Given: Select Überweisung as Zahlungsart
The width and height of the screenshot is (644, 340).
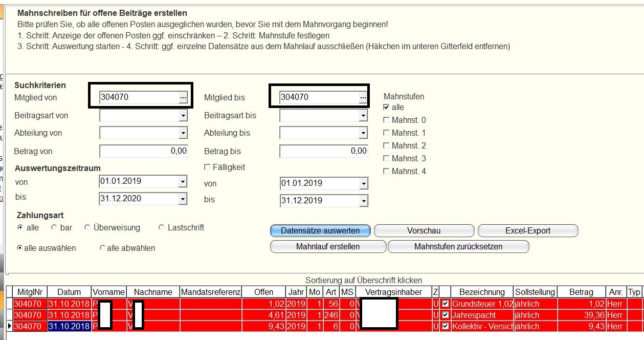Looking at the screenshot, I should (x=87, y=227).
